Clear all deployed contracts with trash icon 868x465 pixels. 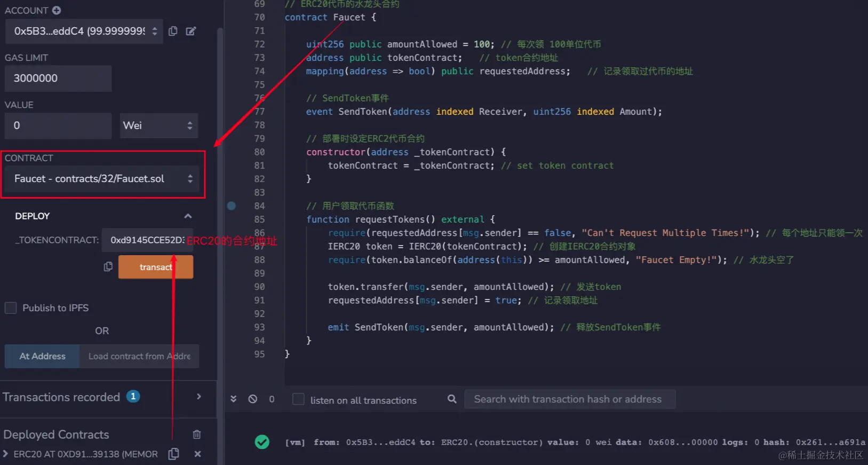tap(197, 435)
